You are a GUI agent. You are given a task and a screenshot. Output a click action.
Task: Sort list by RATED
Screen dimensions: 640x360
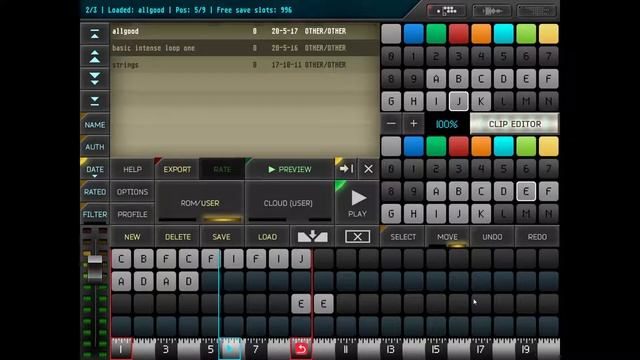95,192
